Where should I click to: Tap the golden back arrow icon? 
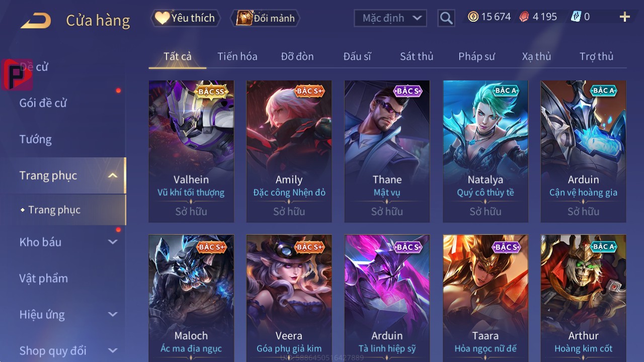tap(36, 21)
